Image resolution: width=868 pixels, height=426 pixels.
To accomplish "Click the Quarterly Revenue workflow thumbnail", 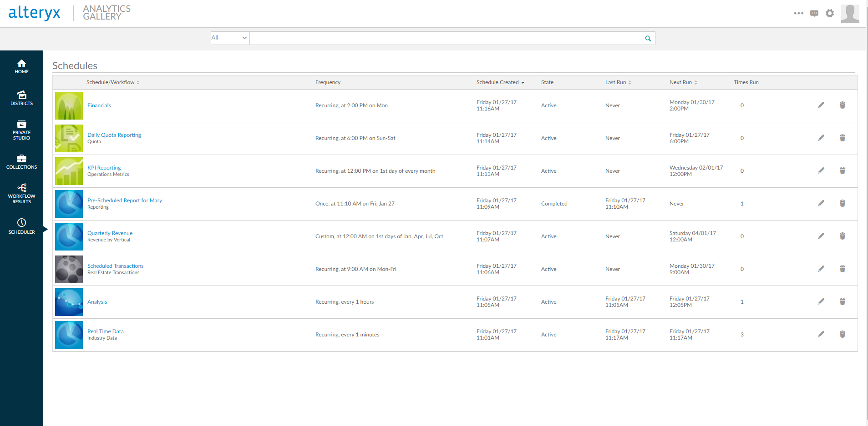I will coord(68,236).
